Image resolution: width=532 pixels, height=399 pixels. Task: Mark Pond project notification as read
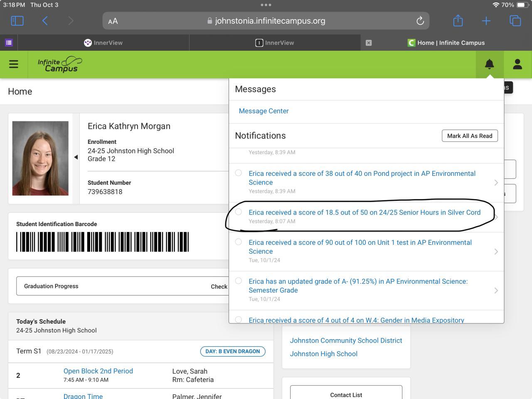[239, 173]
